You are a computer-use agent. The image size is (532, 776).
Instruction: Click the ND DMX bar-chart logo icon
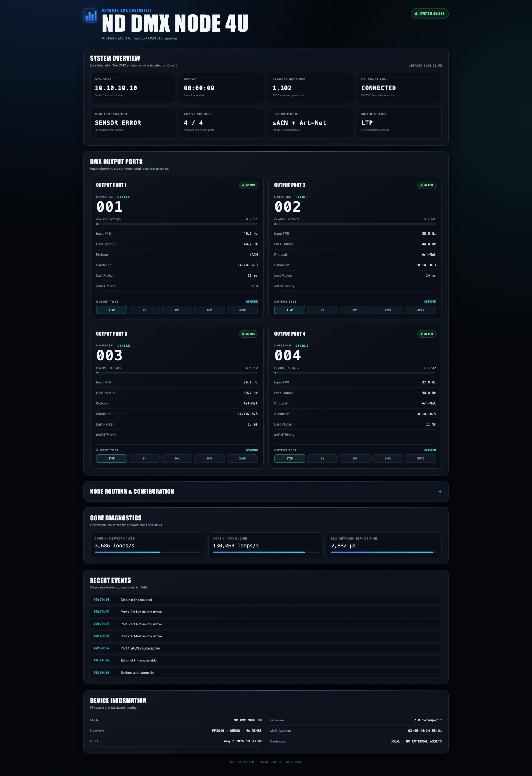pyautogui.click(x=90, y=15)
